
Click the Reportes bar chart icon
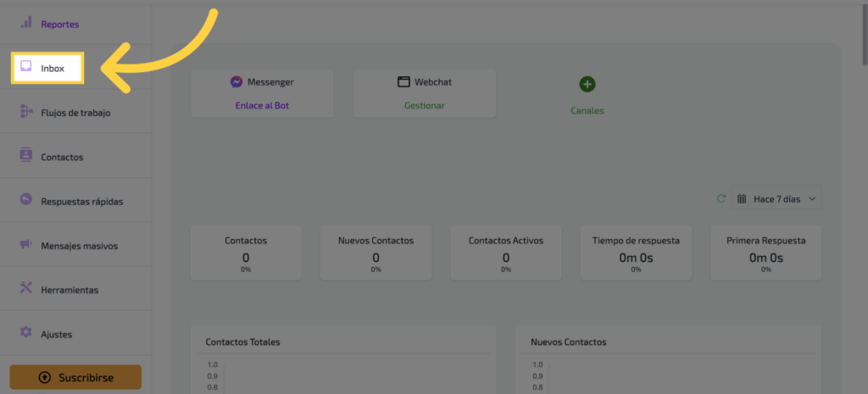click(x=26, y=23)
